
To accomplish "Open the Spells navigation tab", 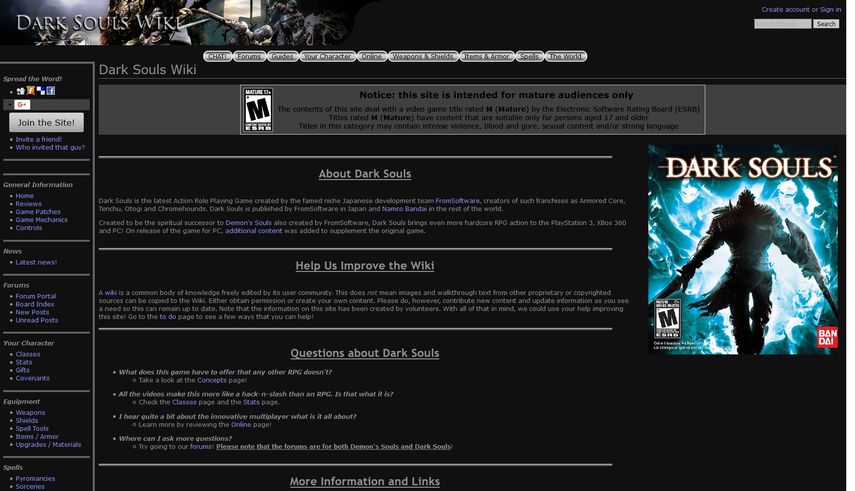I will click(x=529, y=56).
